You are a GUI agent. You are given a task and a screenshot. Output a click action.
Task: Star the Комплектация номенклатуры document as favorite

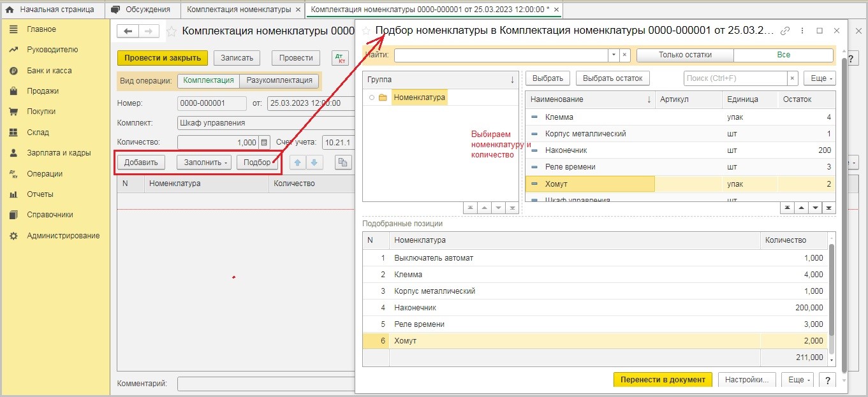[172, 31]
